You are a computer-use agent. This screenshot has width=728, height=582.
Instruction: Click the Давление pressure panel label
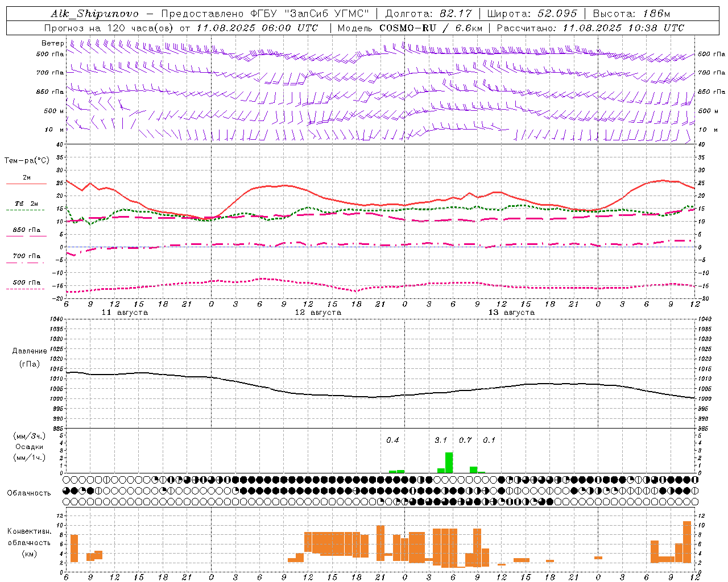[30, 351]
